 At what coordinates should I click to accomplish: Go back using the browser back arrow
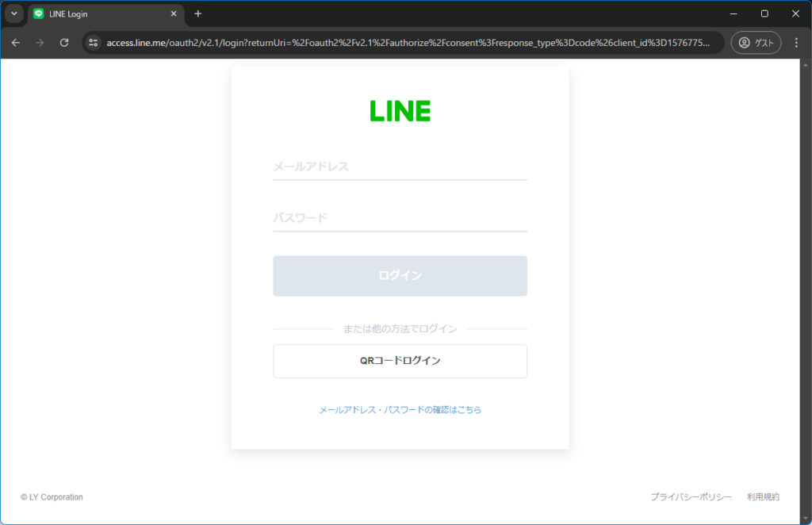tap(16, 43)
